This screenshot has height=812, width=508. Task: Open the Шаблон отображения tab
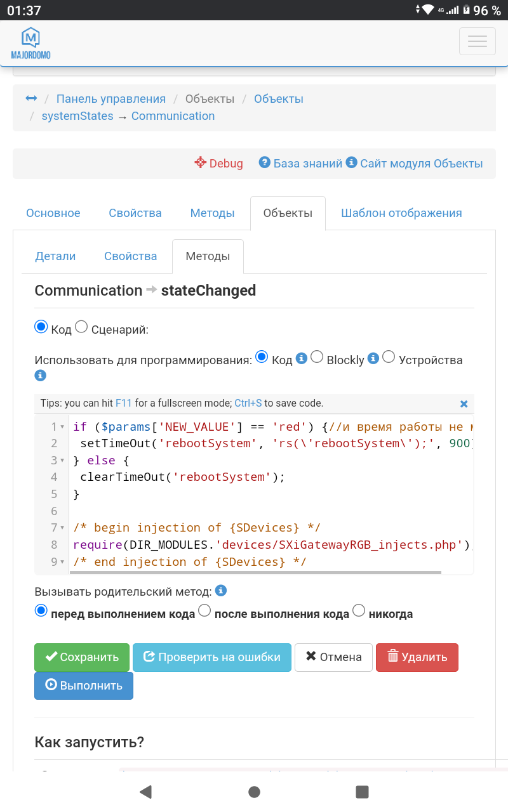click(x=402, y=213)
